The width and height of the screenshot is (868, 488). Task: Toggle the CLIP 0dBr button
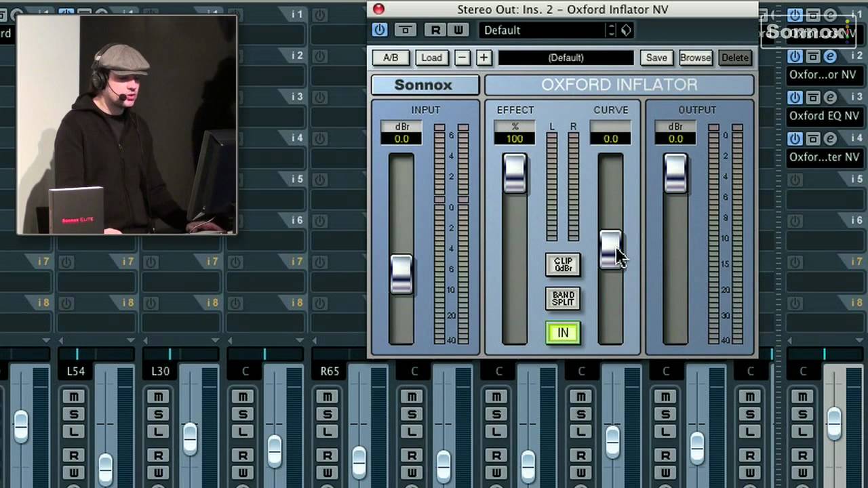pyautogui.click(x=563, y=264)
